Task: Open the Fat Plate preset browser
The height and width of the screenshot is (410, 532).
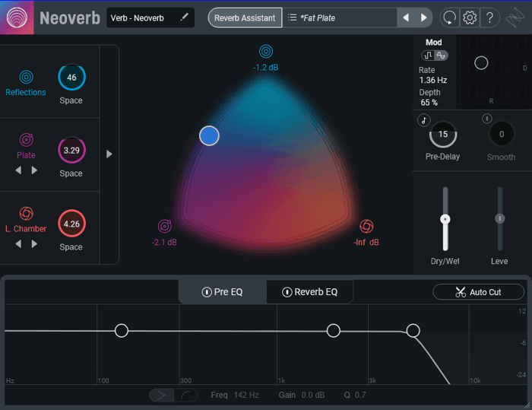Action: tap(339, 17)
